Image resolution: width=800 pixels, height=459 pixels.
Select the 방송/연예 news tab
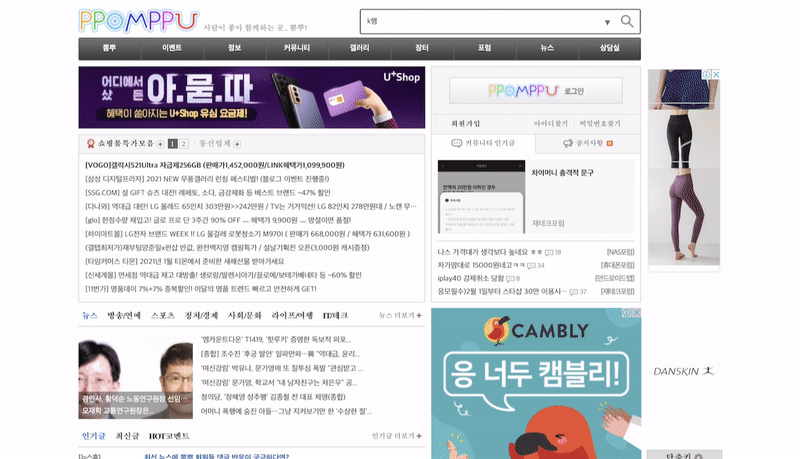pos(124,316)
